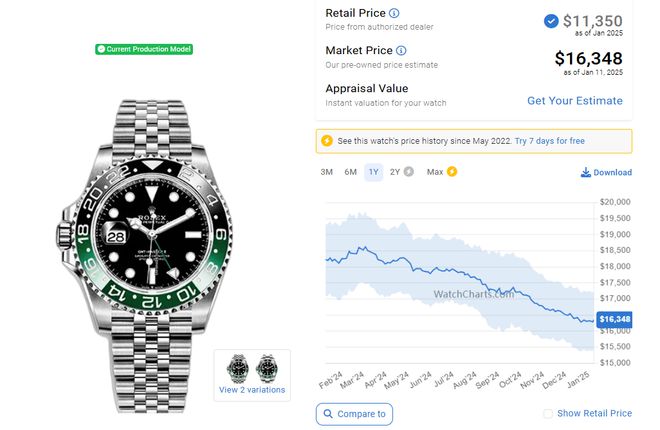Open the Compare to button
Image resolution: width=660 pixels, height=430 pixels.
pos(354,414)
